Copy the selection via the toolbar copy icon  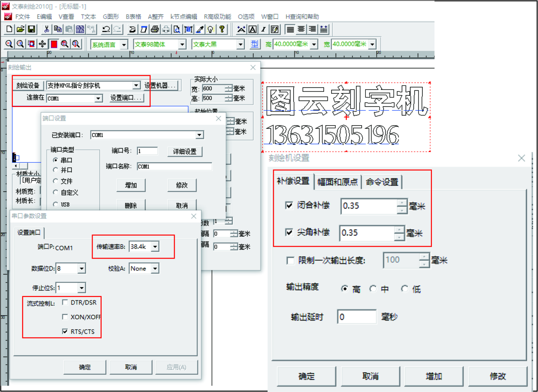(x=58, y=29)
